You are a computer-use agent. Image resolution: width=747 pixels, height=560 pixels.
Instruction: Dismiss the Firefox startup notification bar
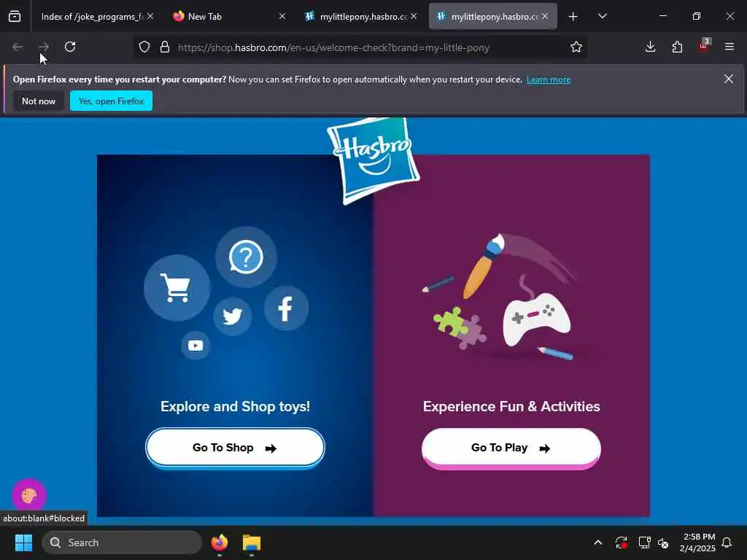729,79
